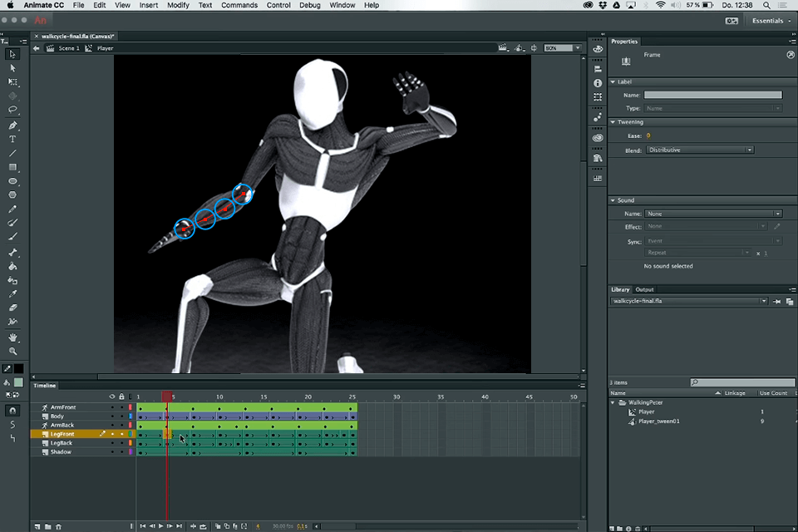Collapse the Tweening section
Viewport: 798px width, 532px height.
point(613,121)
